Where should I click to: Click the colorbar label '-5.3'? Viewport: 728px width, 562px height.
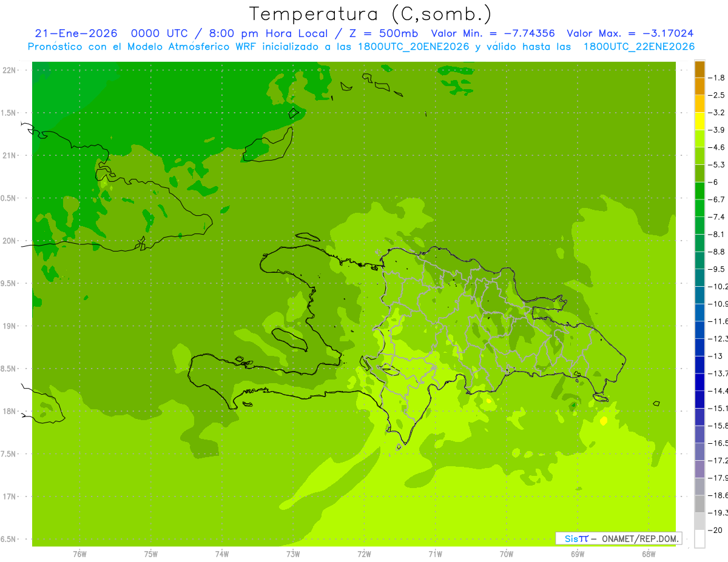[718, 165]
